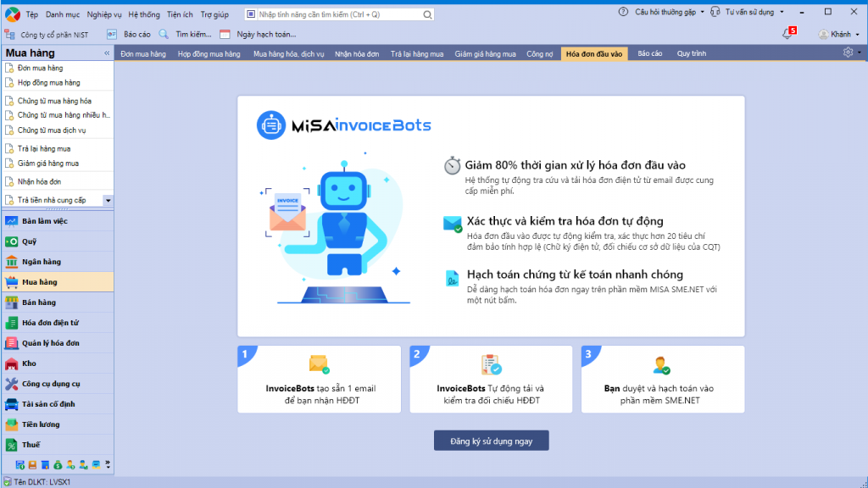Open the Trợ giúp menu

[x=214, y=14]
